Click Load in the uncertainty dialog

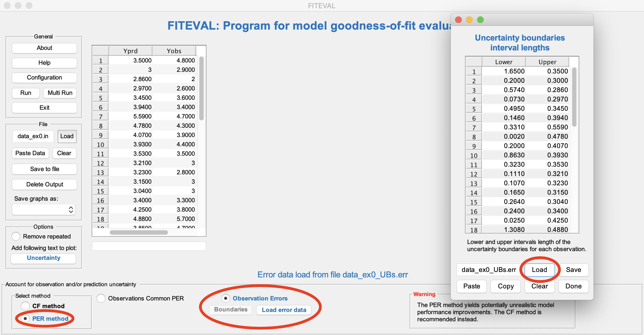[539, 270]
